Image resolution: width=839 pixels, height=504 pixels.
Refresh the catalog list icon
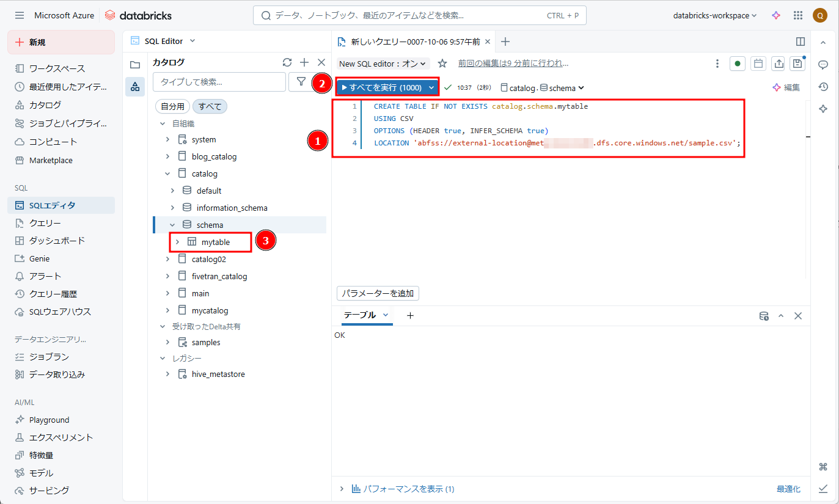[287, 62]
